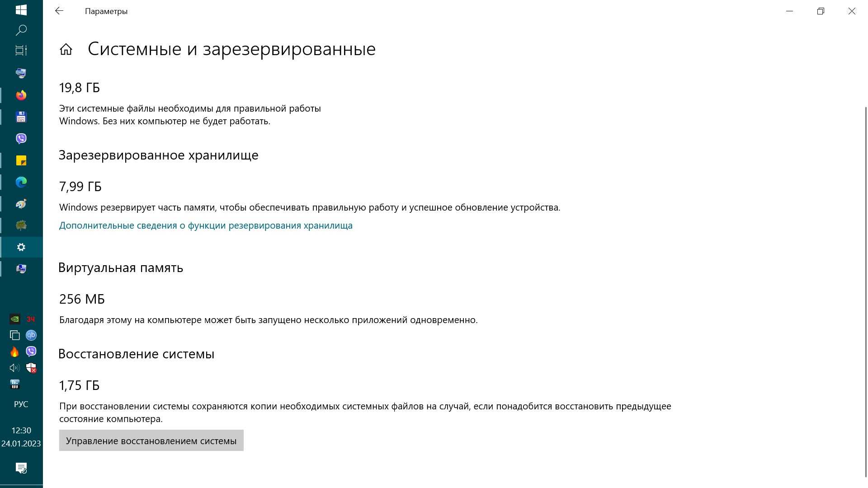Image resolution: width=868 pixels, height=488 pixels.
Task: Launch Firefox from the taskbar
Action: [x=21, y=95]
